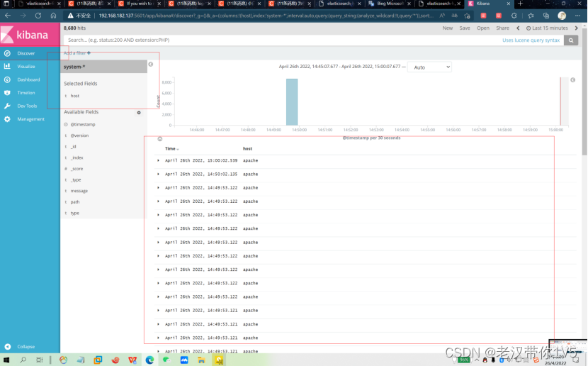Screen dimensions: 588x366
Task: Switch to the 'If you wish to' tab
Action: coord(139,4)
